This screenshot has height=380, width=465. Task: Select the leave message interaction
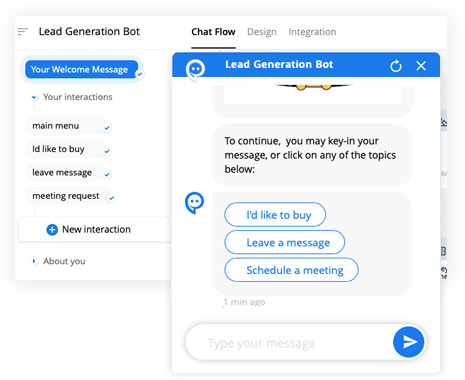tap(65, 172)
